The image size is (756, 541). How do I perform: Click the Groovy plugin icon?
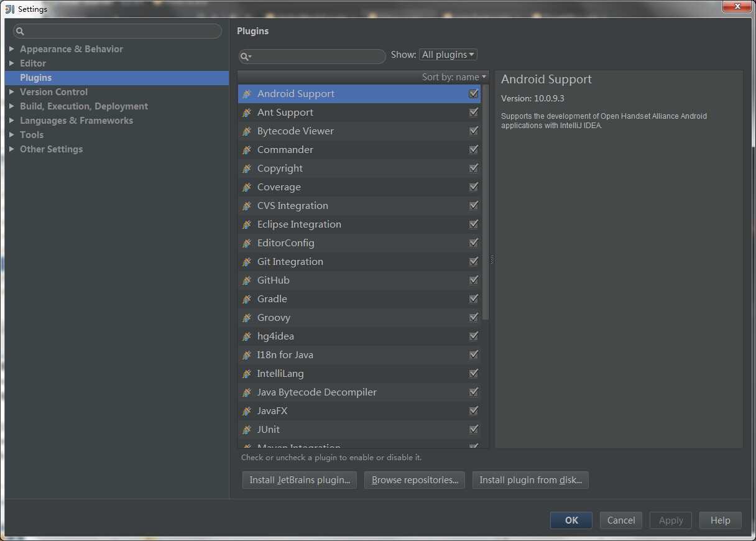pyautogui.click(x=247, y=318)
